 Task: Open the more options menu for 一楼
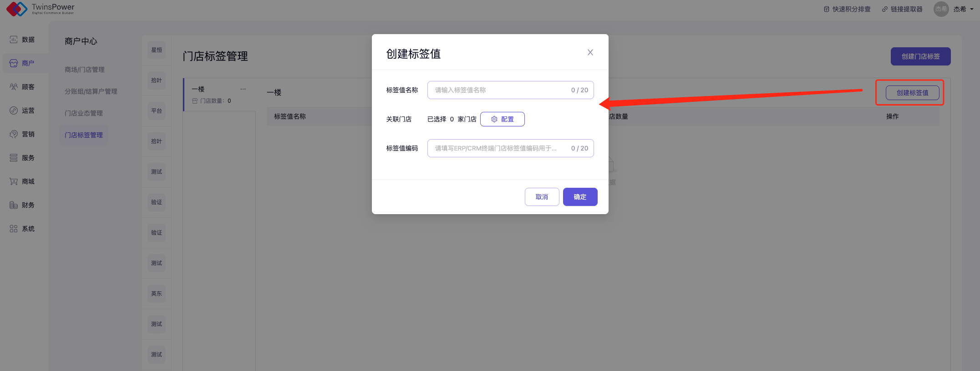coord(243,89)
